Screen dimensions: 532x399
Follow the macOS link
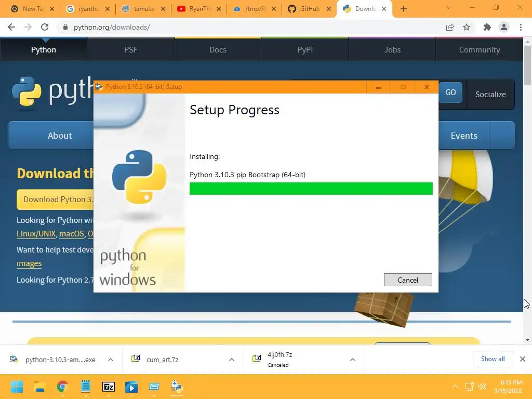(x=72, y=234)
